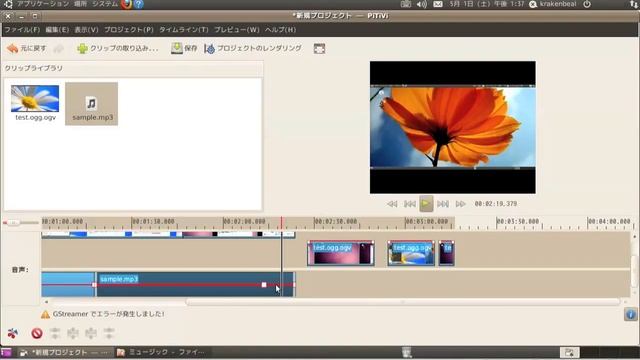This screenshot has width=640, height=360.
Task: Switch to ミュージック file manager window in the taskbar
Action: tap(162, 352)
